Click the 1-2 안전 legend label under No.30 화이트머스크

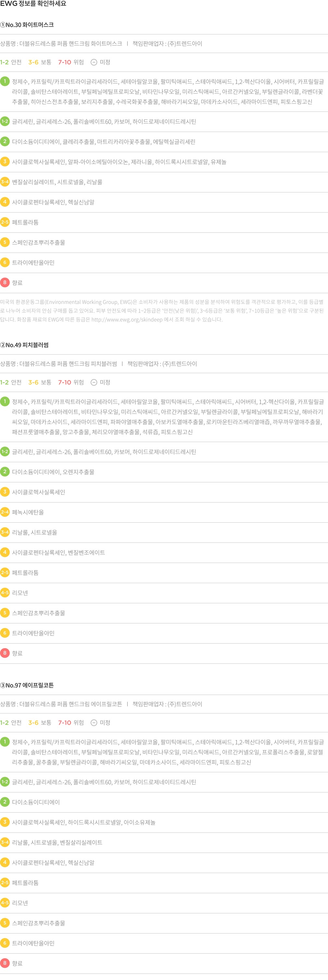11,62
